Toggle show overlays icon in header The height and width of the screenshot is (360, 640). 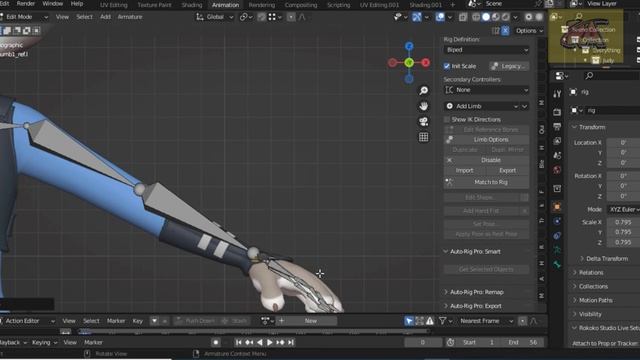point(440,17)
